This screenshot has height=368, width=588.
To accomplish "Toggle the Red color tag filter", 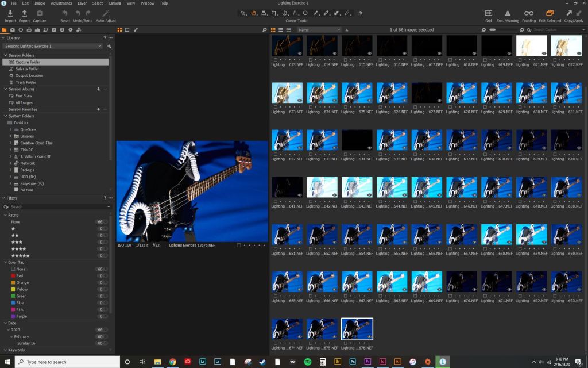I will coord(14,276).
